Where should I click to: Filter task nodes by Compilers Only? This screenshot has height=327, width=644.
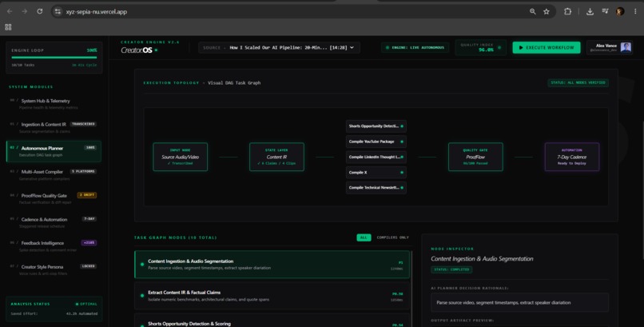coord(392,237)
